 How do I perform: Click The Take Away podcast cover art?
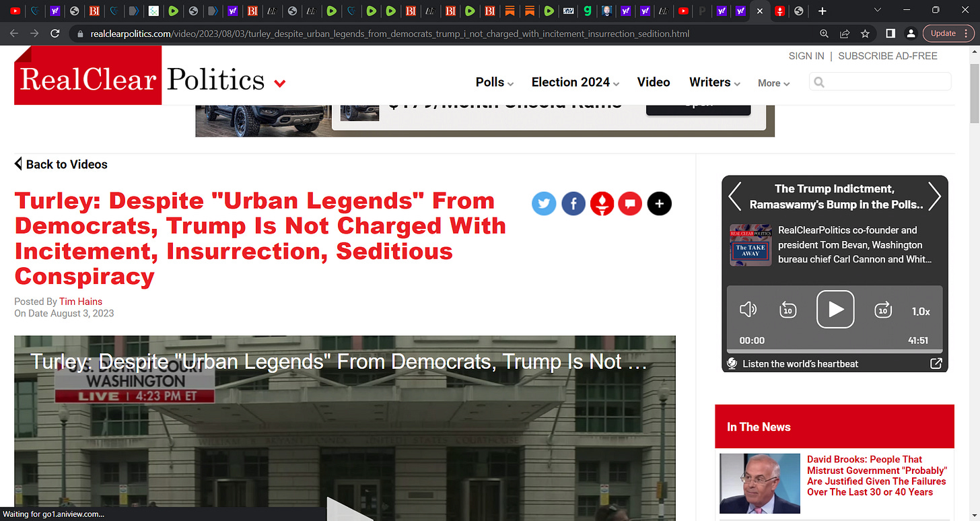750,245
